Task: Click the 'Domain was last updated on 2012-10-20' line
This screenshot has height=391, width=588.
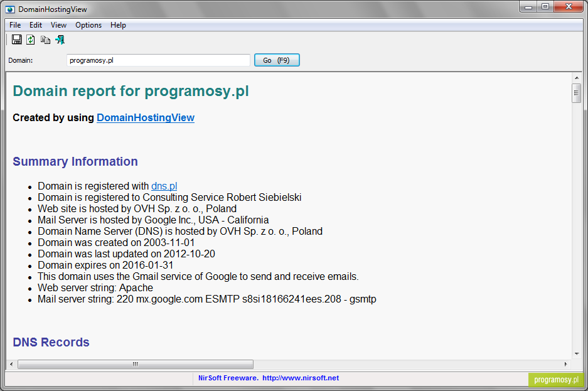Action: [126, 254]
